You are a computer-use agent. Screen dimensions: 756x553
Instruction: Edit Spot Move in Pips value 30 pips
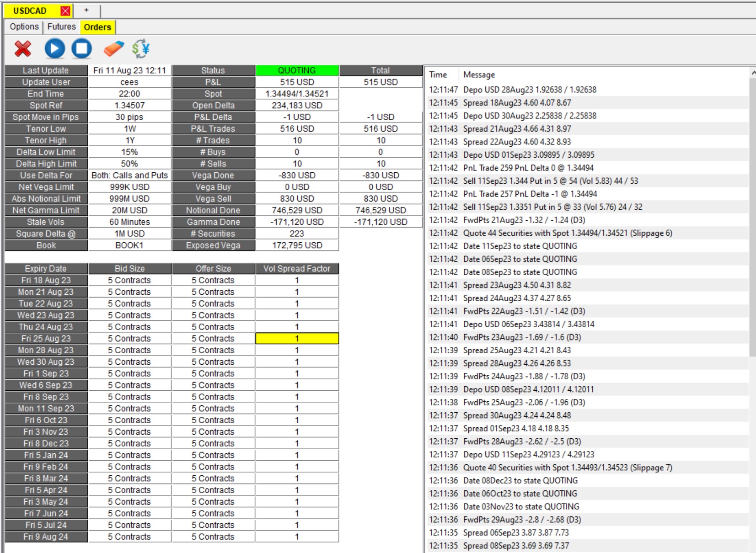coord(129,117)
